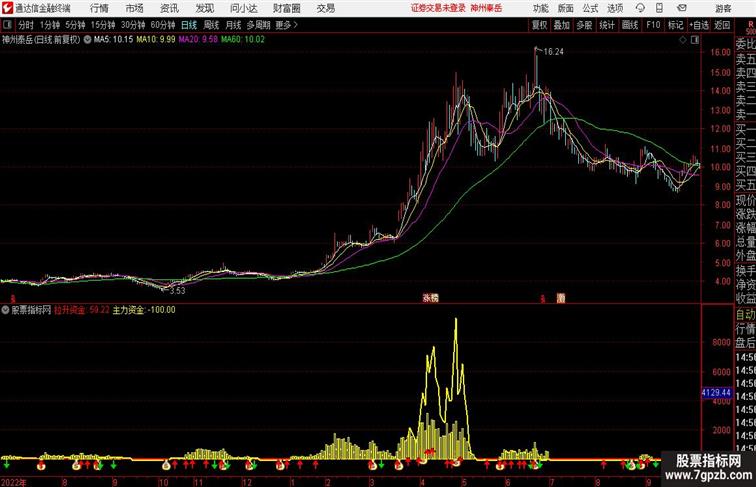Viewport: 756px width, 487px height.
Task: Click the 涨榜 marker on chart
Action: [x=431, y=298]
